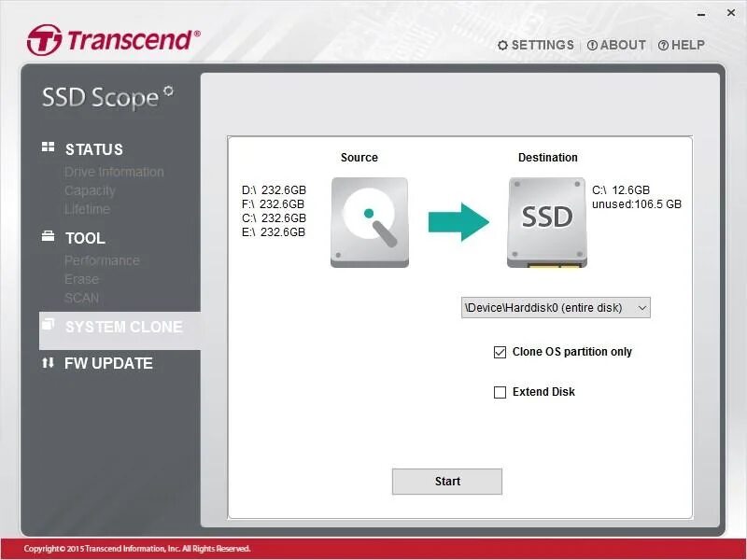747x560 pixels.
Task: Click the source hard disk image
Action: pyautogui.click(x=370, y=222)
